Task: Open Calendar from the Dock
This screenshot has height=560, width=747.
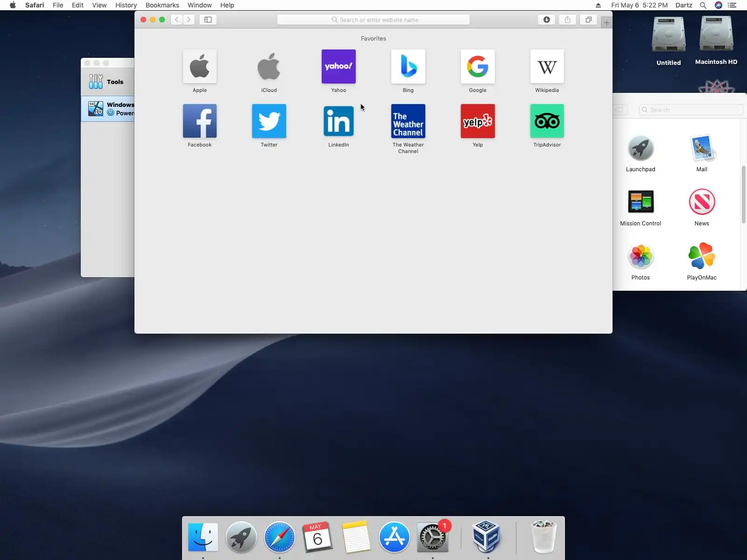Action: [x=317, y=537]
